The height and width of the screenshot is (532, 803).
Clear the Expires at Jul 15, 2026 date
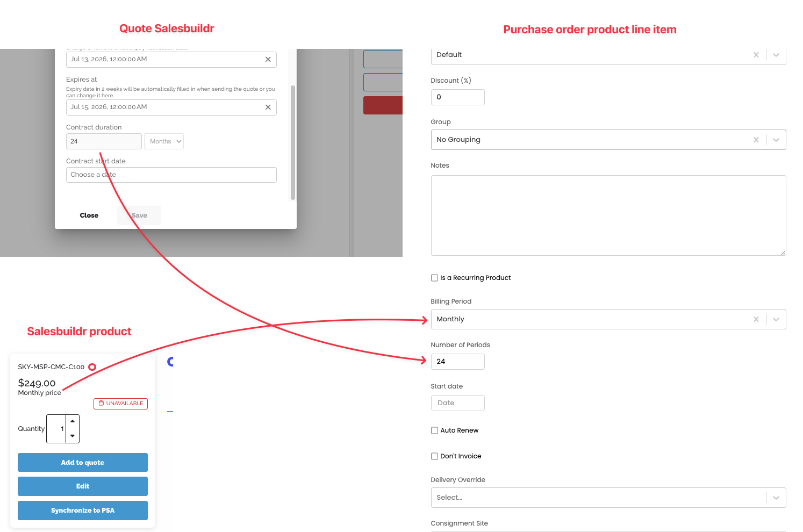(x=268, y=107)
